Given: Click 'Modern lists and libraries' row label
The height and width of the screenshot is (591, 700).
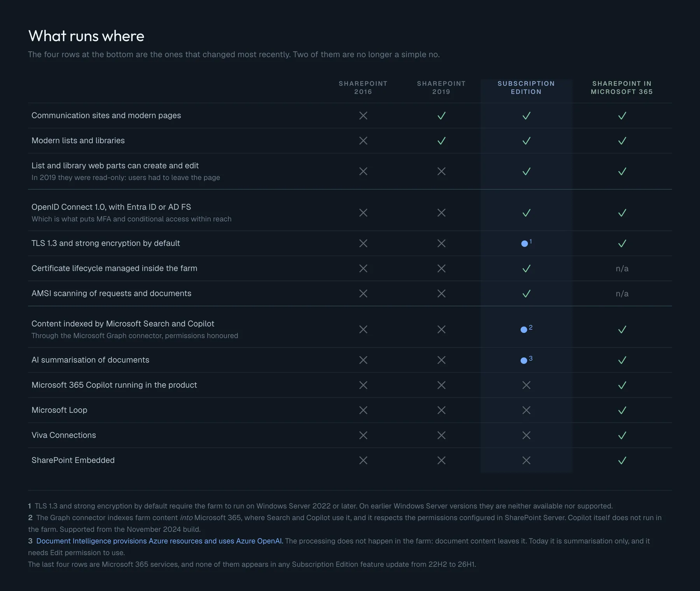Looking at the screenshot, I should click(x=78, y=140).
